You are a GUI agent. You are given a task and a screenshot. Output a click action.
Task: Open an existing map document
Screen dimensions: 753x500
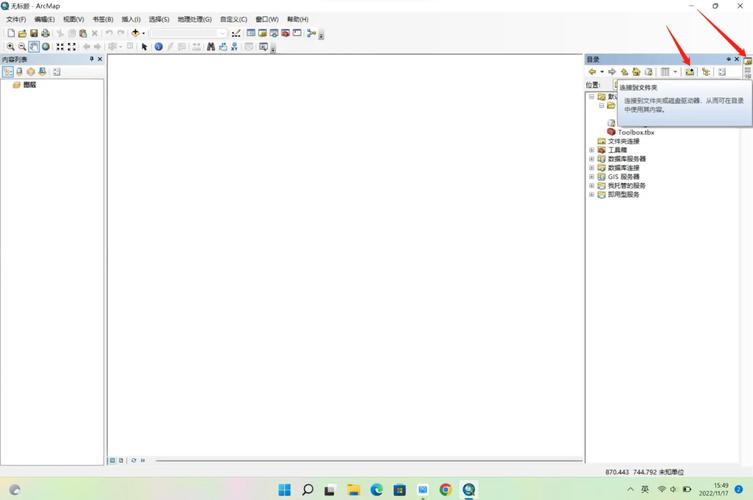click(x=22, y=33)
